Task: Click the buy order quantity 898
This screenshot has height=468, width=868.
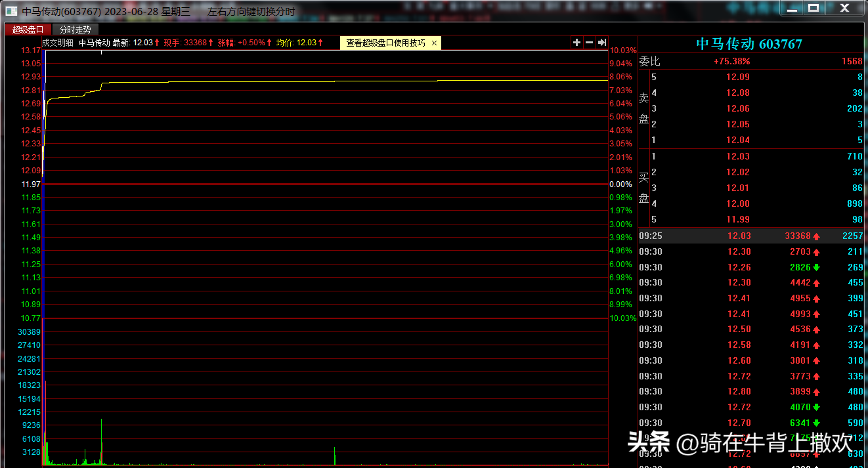Action: tap(855, 203)
